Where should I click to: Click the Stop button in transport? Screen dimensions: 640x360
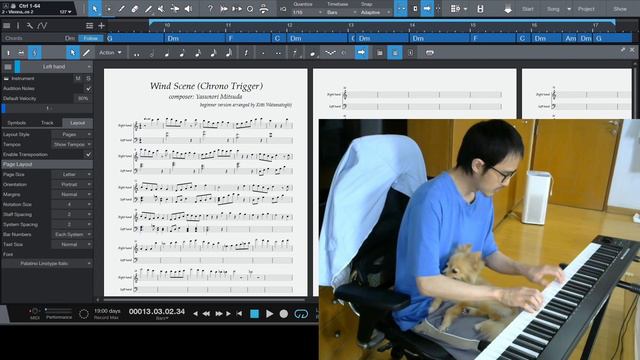click(254, 313)
